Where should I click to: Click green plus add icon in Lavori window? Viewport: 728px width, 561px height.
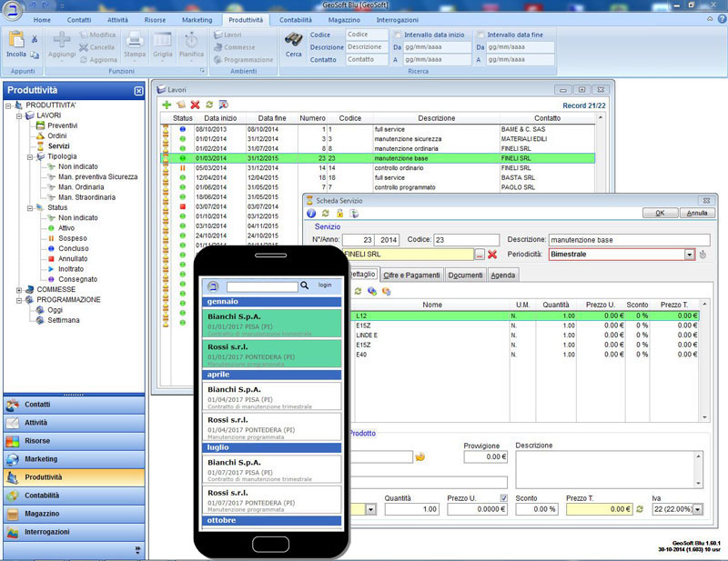click(x=167, y=105)
